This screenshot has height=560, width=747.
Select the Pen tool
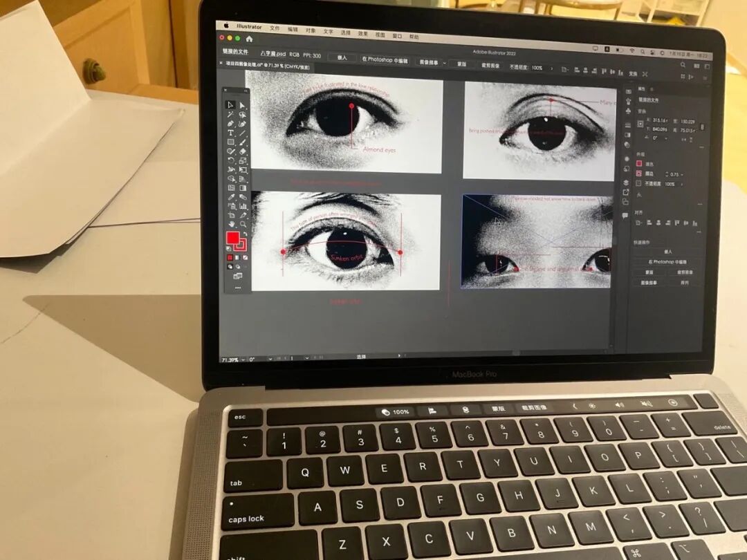[230, 123]
